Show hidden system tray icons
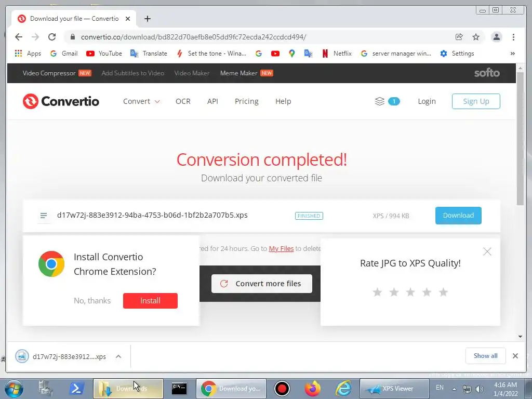Viewport: 532px width, 399px height. [454, 389]
